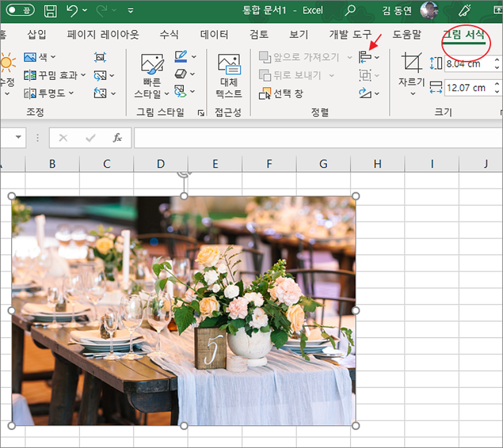503x448 pixels.
Task: Click the 앞으로 가져오기 button
Action: (299, 57)
